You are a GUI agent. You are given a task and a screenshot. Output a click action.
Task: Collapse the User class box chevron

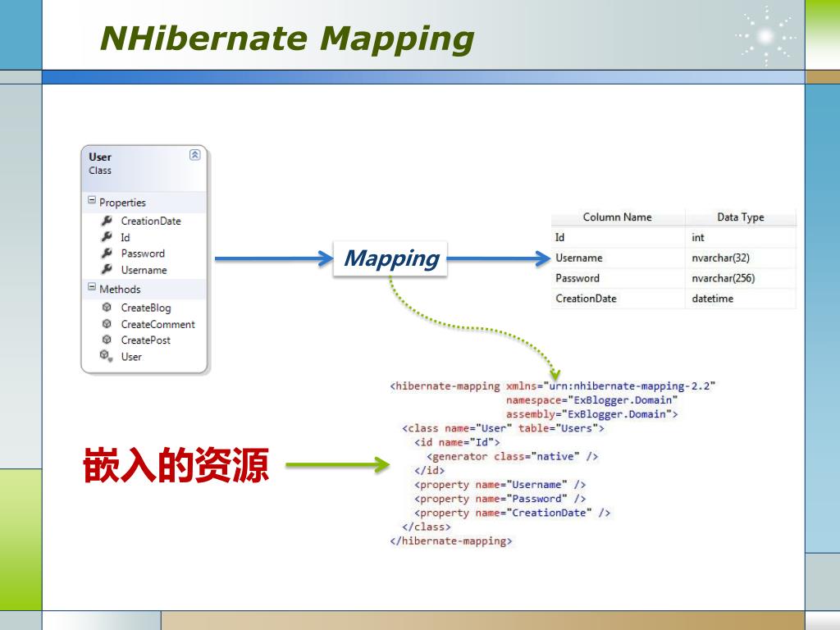click(x=195, y=155)
